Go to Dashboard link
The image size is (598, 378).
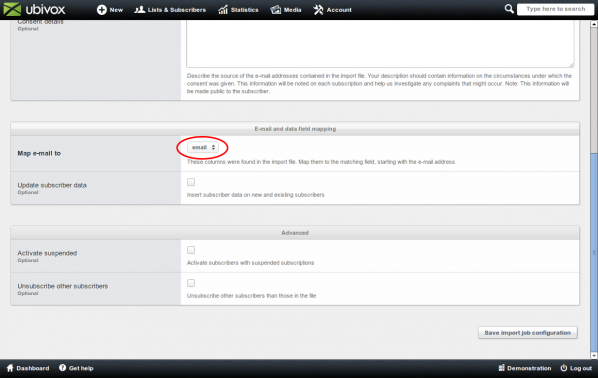[x=28, y=368]
